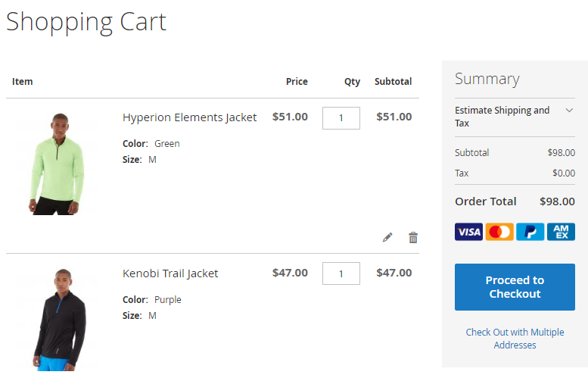Remove Hyperion Elements Jacket with trash icon
This screenshot has height=378, width=588.
(x=413, y=238)
